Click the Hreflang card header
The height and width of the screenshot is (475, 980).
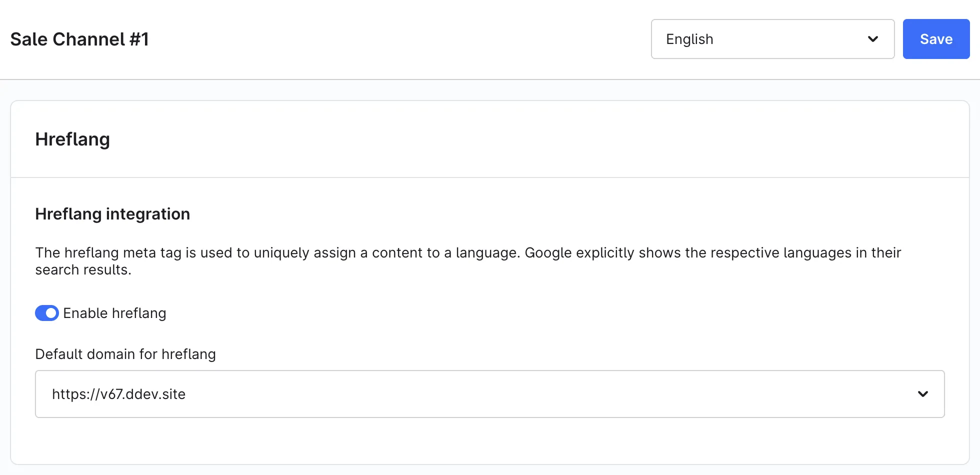(x=72, y=139)
